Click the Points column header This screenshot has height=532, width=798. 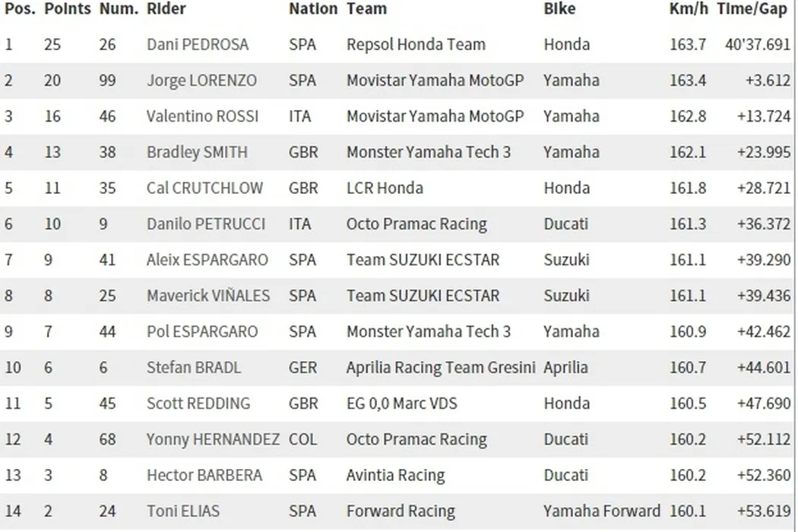coord(67,9)
